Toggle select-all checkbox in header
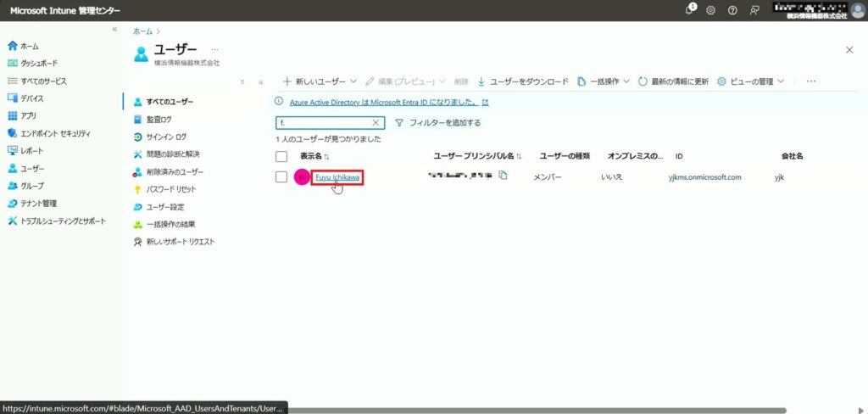The height and width of the screenshot is (414, 868). click(281, 156)
